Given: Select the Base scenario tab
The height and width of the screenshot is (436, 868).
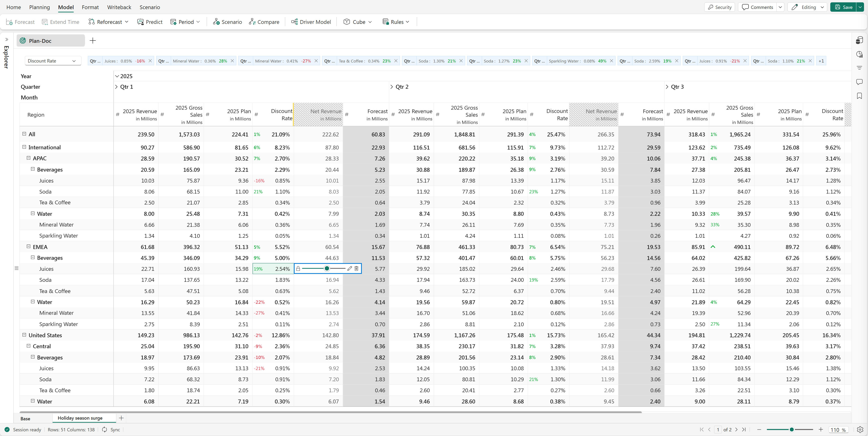Looking at the screenshot, I should click(x=25, y=418).
